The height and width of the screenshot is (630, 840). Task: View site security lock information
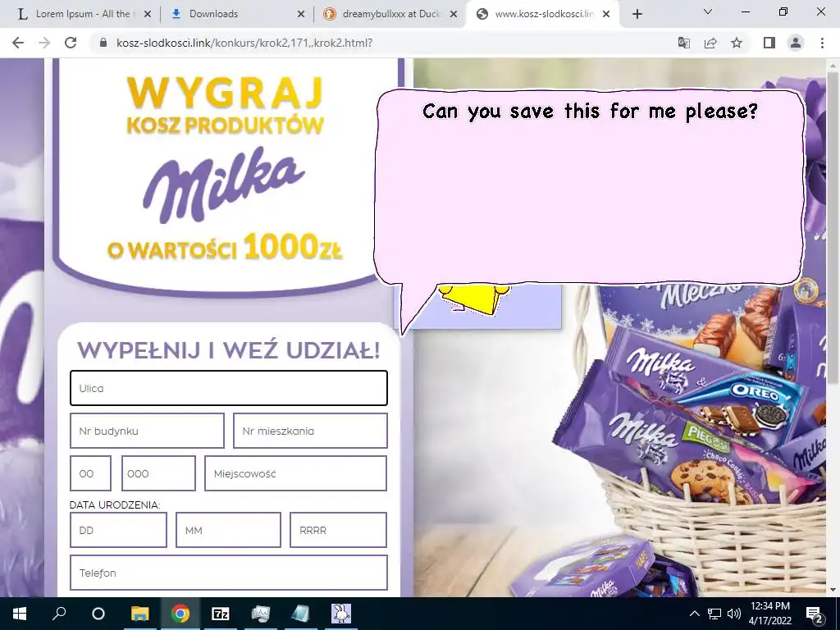pyautogui.click(x=103, y=43)
